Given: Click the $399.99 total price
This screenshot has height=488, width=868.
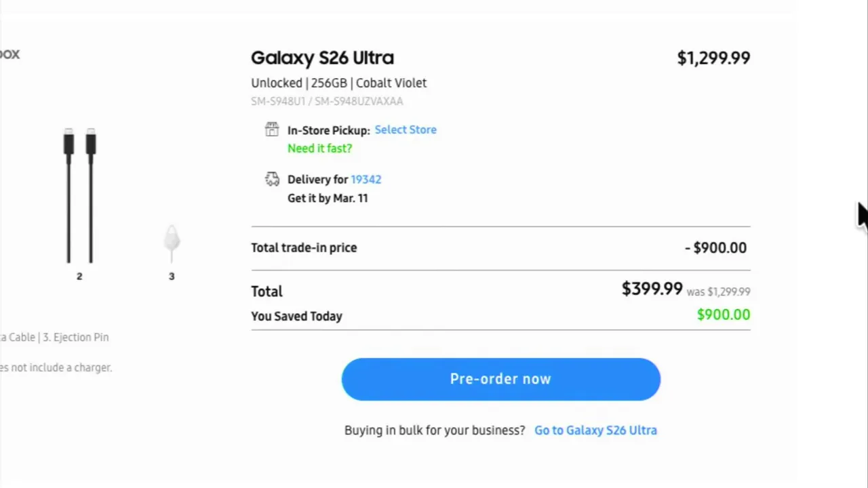Looking at the screenshot, I should click(652, 289).
